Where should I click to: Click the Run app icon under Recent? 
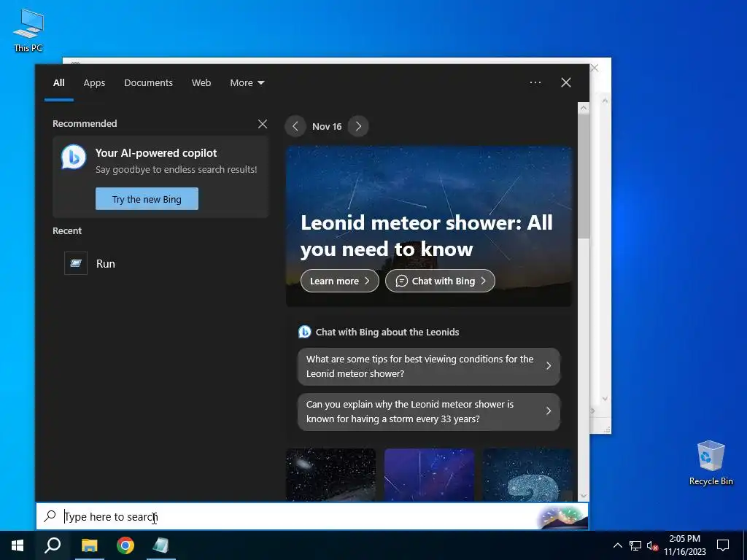pyautogui.click(x=76, y=263)
